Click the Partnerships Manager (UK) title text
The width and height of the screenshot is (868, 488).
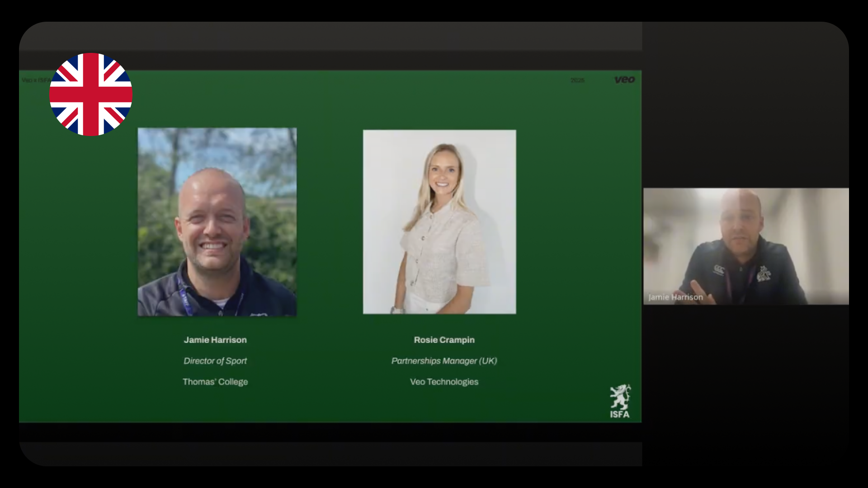pyautogui.click(x=444, y=361)
